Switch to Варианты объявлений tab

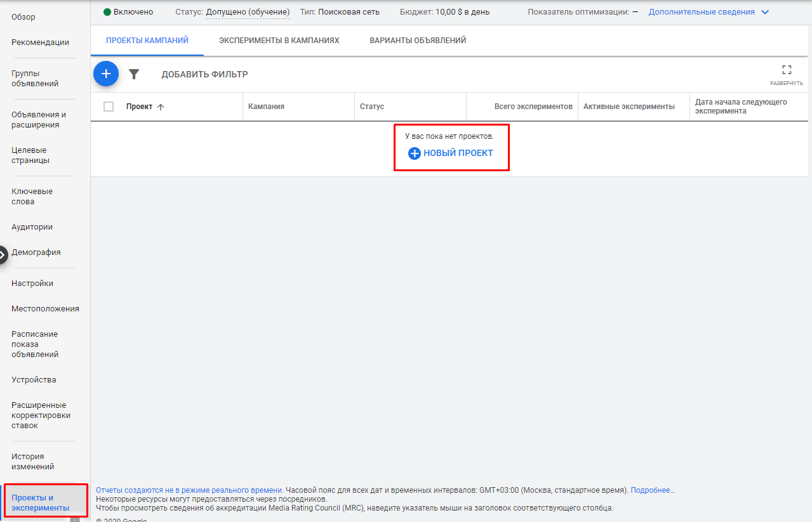click(x=418, y=41)
